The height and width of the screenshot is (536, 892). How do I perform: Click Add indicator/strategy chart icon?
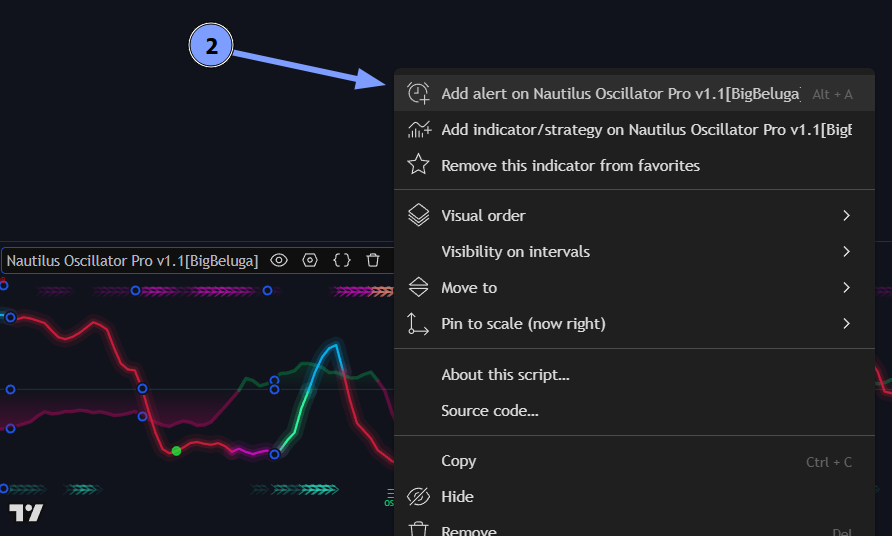[x=419, y=130]
